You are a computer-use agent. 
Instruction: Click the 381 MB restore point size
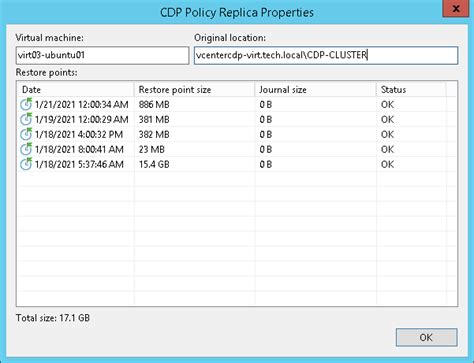154,120
